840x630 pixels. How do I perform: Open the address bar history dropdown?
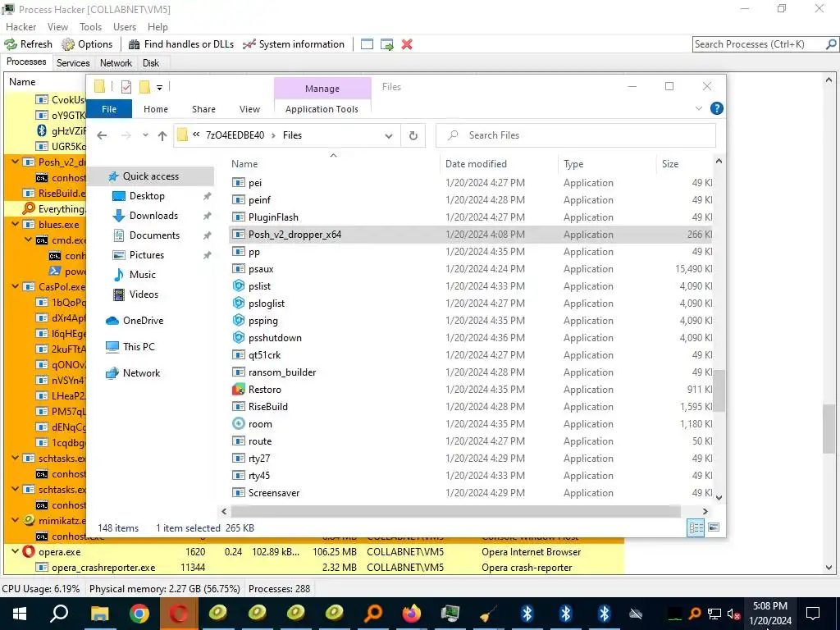389,135
